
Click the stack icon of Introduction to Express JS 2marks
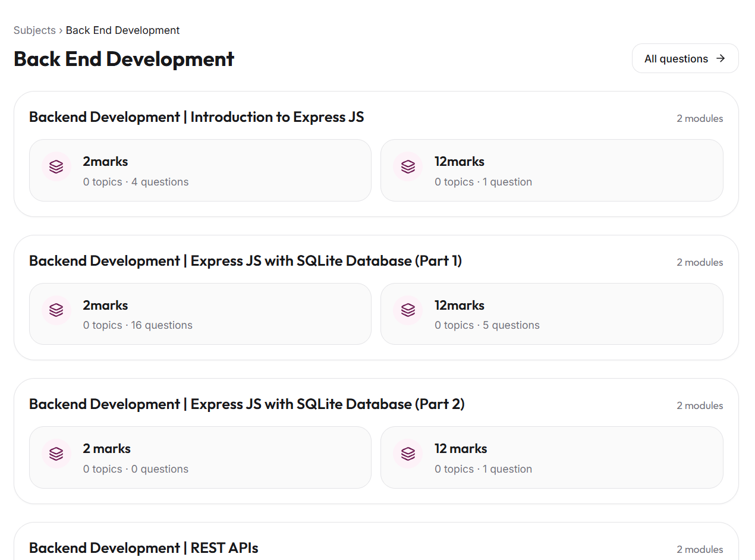tap(56, 166)
